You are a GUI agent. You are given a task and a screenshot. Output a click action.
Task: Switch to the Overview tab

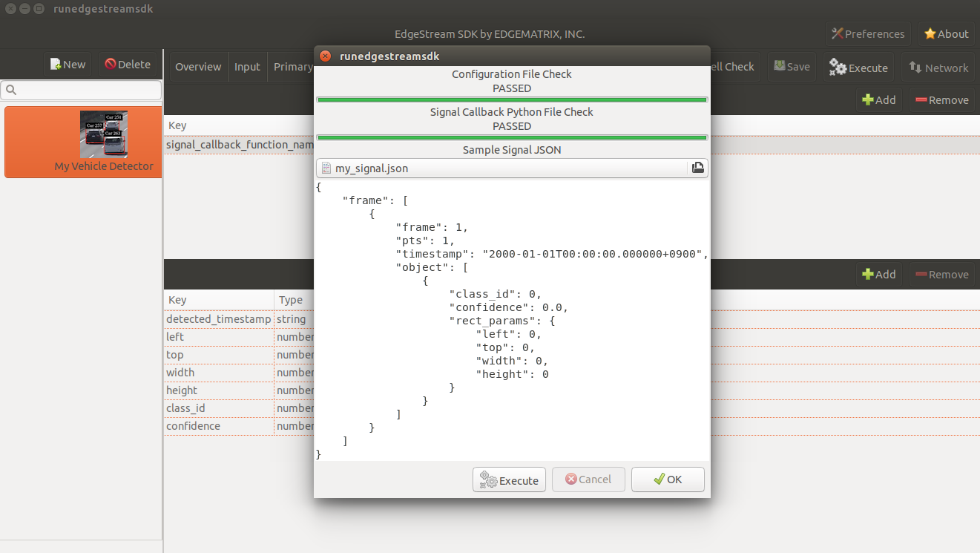[198, 66]
